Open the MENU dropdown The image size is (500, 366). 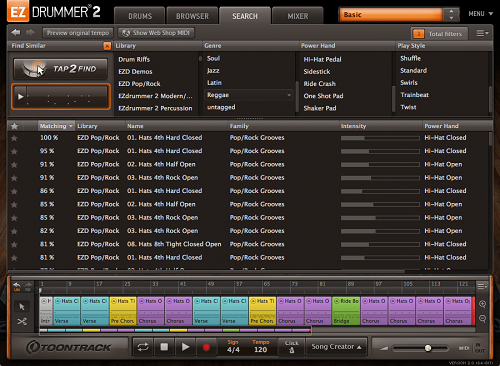coord(481,14)
